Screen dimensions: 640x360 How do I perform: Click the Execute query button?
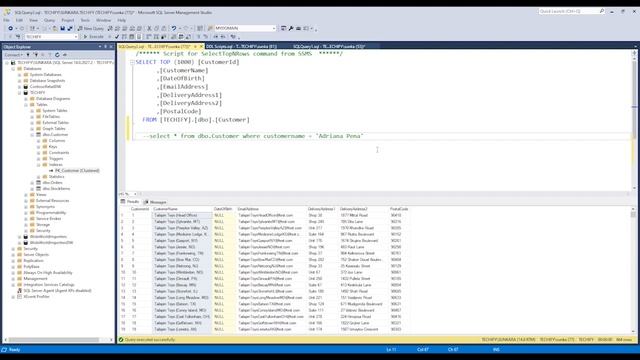point(93,37)
